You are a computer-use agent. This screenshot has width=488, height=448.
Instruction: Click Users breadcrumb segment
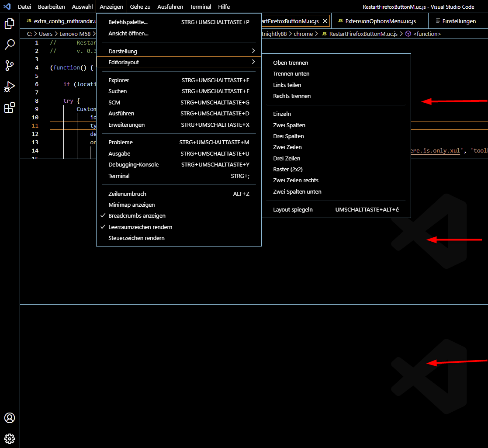tap(45, 34)
